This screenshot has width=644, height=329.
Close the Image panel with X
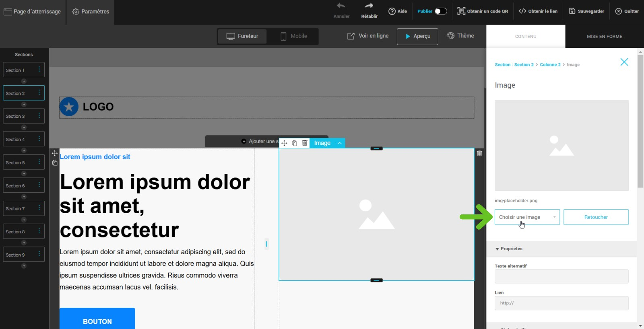(x=624, y=62)
